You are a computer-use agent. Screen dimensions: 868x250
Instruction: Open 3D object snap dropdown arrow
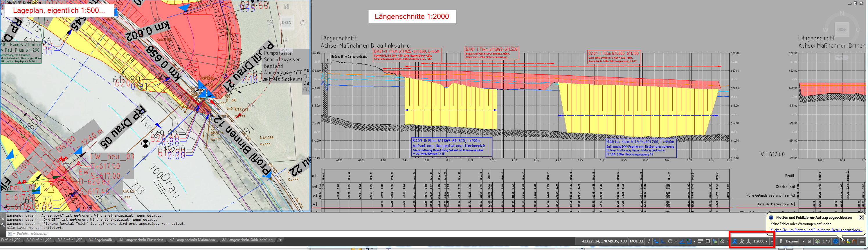tap(727, 241)
